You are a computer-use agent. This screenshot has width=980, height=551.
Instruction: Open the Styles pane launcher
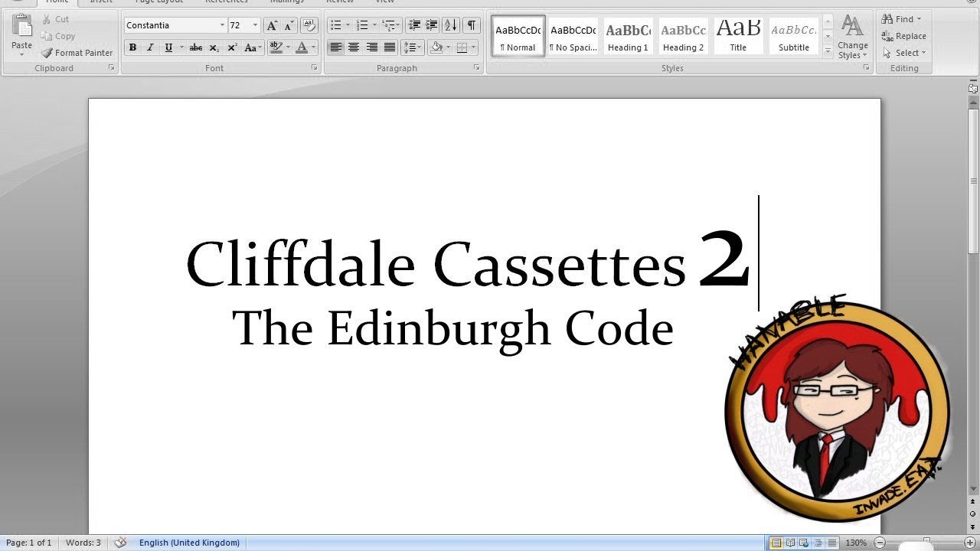(867, 68)
